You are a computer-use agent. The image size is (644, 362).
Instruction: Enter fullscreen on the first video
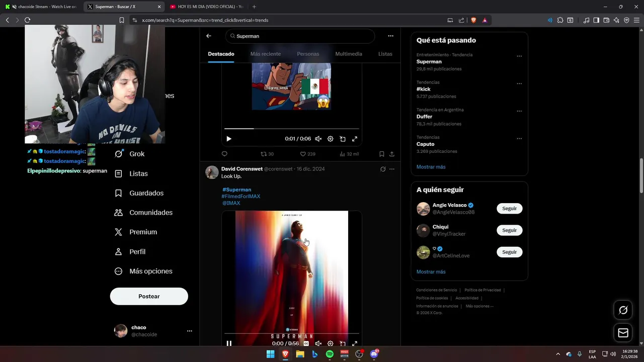click(x=355, y=139)
